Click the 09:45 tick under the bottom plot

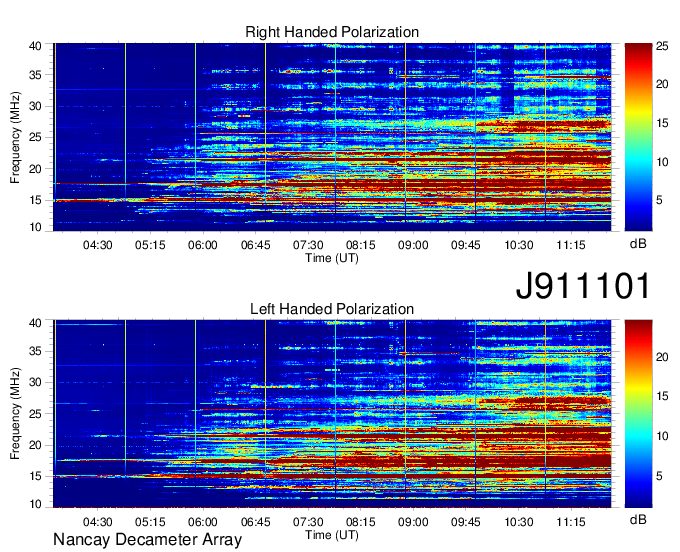coord(466,522)
